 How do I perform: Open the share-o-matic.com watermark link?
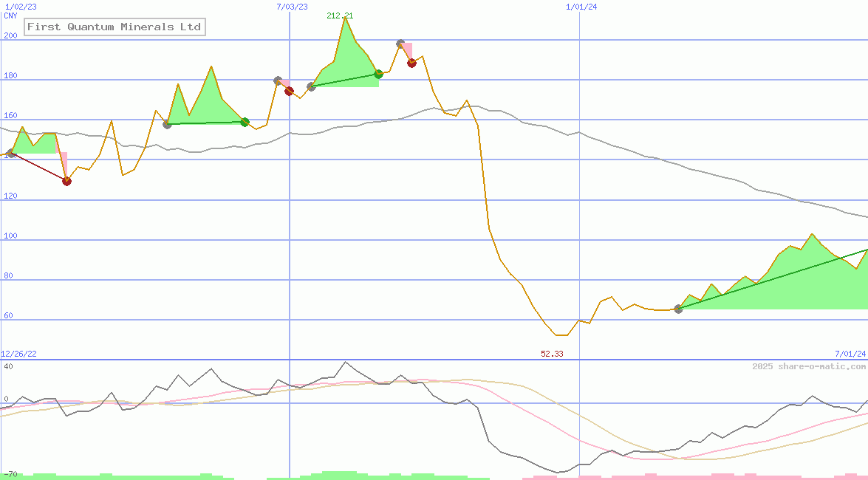(x=809, y=366)
